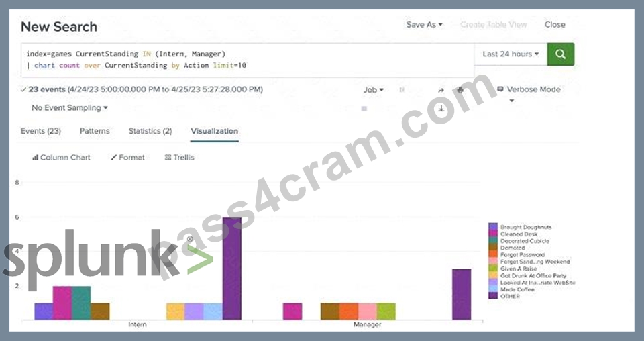Viewport: 644px width, 341px height.
Task: Pause the search job
Action: pos(402,89)
